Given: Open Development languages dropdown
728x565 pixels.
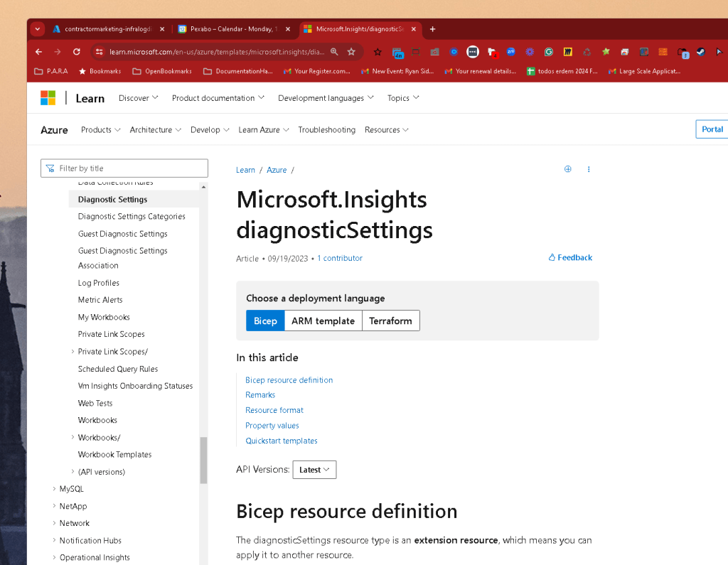Looking at the screenshot, I should click(x=326, y=98).
